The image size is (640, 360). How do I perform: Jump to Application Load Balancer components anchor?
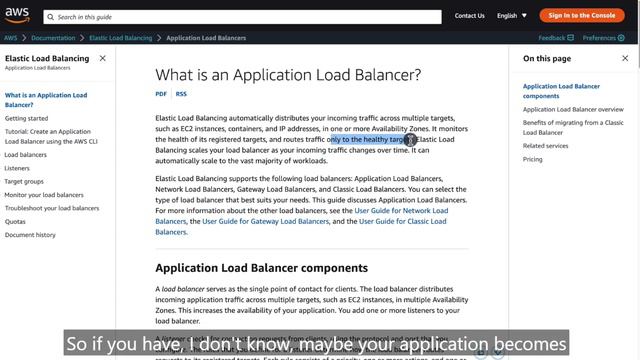561,91
